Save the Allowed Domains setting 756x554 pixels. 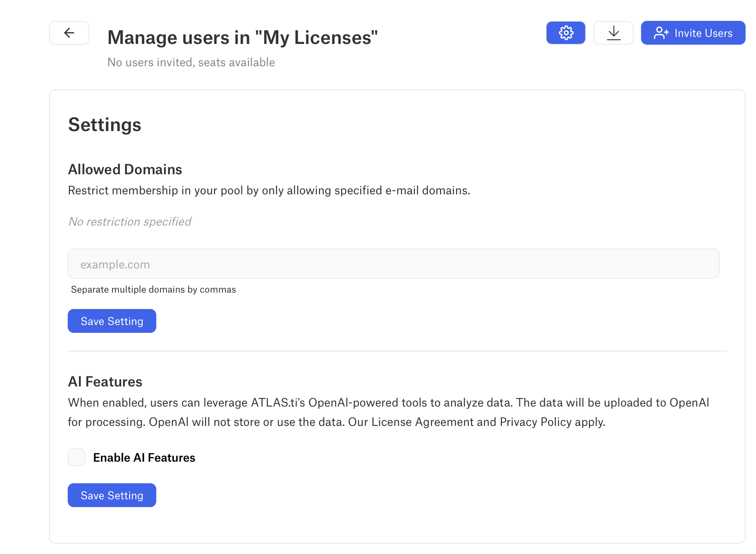pos(112,321)
